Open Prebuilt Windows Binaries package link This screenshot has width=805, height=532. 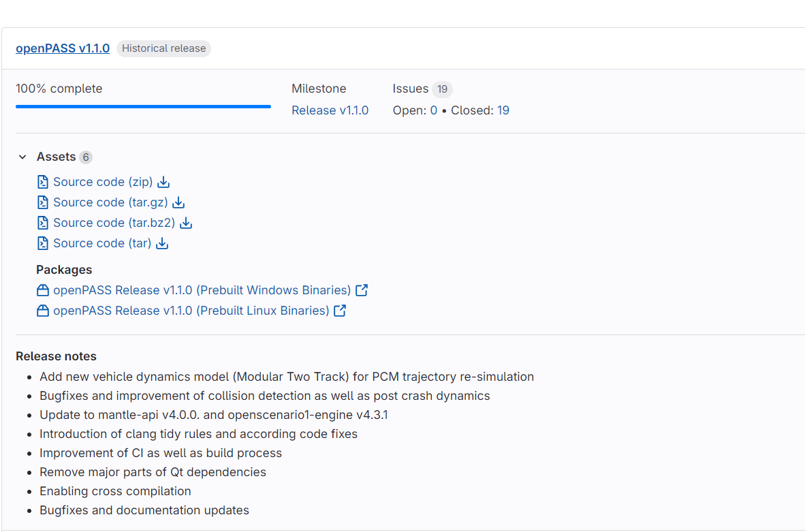(202, 290)
